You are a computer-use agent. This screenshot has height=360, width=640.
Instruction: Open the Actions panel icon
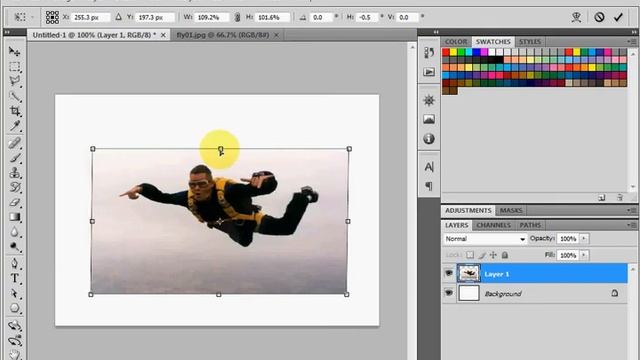[x=429, y=72]
